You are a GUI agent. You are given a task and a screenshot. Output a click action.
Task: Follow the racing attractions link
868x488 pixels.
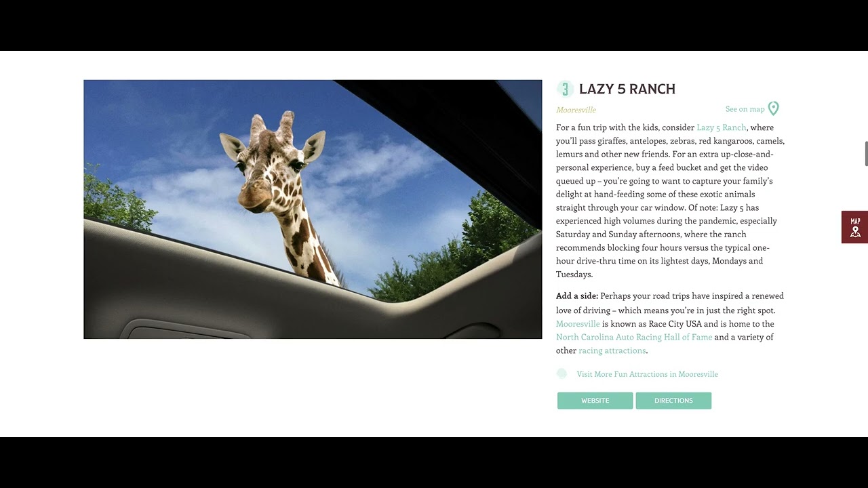(612, 350)
